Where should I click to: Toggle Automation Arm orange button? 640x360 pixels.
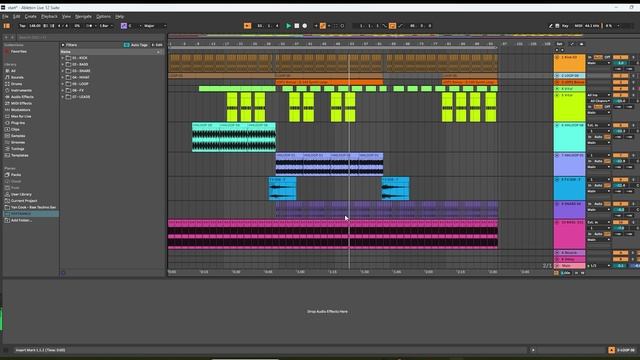pyautogui.click(x=322, y=26)
